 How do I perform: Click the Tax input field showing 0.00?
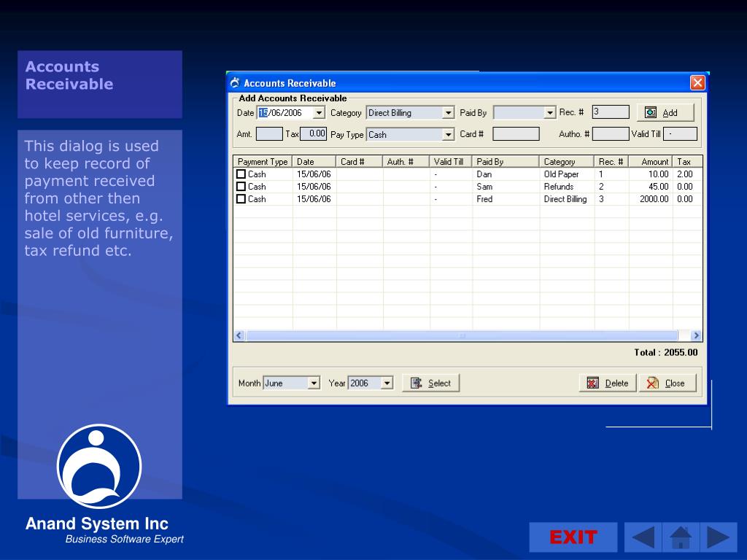(314, 134)
